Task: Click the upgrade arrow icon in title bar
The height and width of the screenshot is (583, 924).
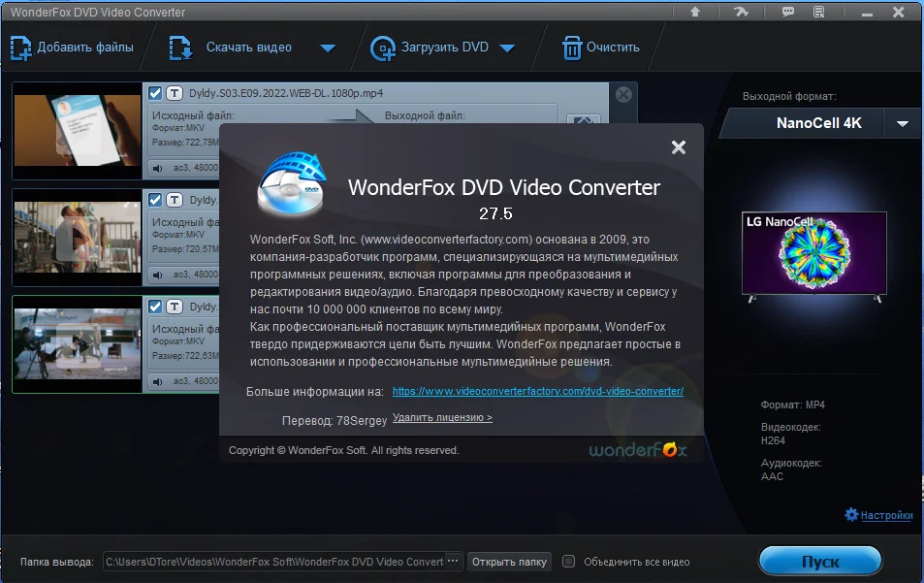Action: 695,12
